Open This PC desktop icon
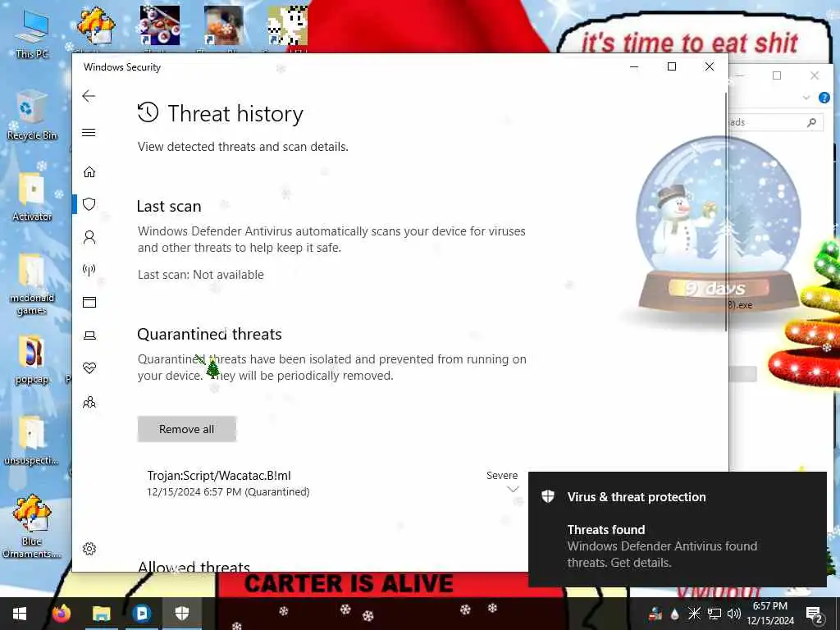 (32, 34)
